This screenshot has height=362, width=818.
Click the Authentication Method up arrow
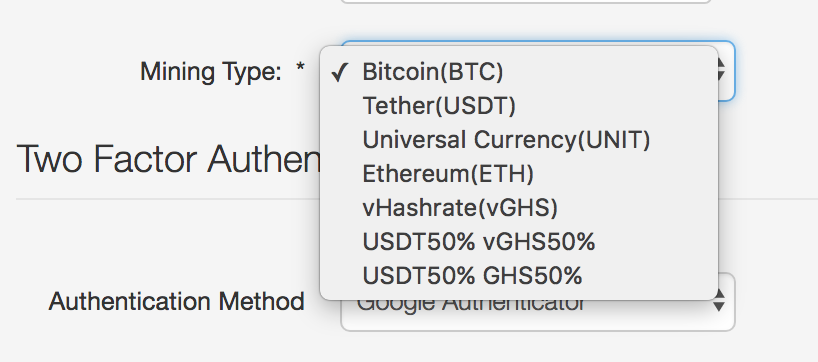718,294
